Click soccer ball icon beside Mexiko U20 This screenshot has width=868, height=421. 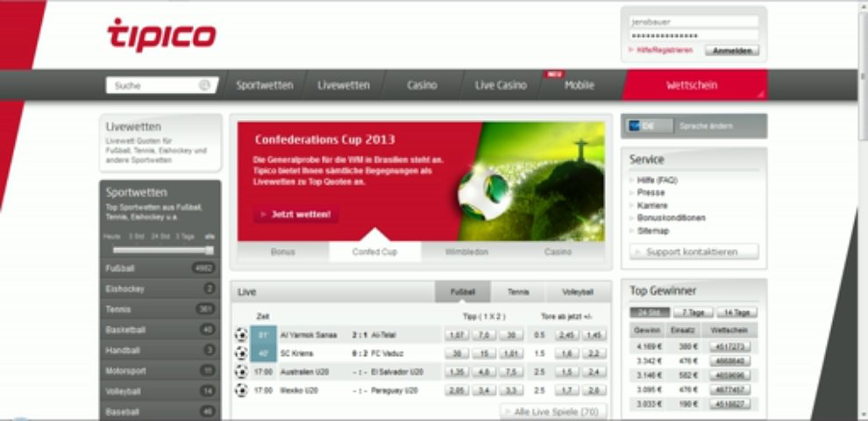pos(241,389)
